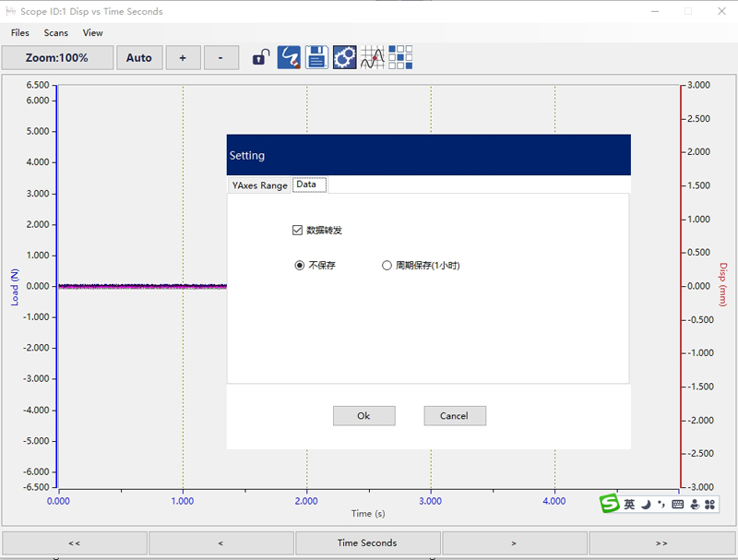The width and height of the screenshot is (738, 560).
Task: Click the unlock padlock icon
Action: click(262, 57)
